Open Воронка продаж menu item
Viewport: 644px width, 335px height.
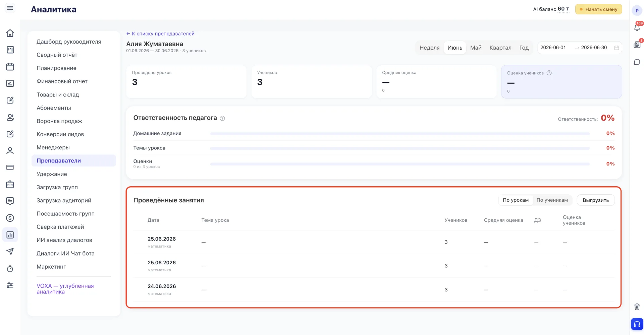click(x=59, y=121)
